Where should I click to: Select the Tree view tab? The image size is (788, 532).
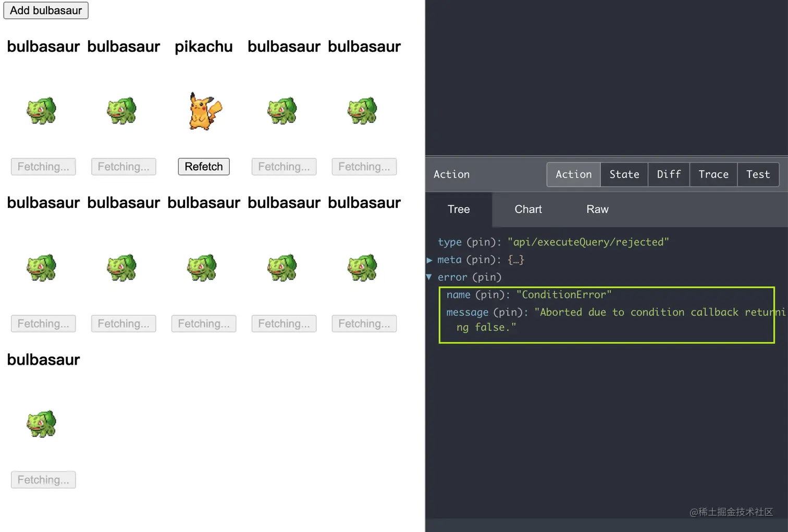pos(459,209)
